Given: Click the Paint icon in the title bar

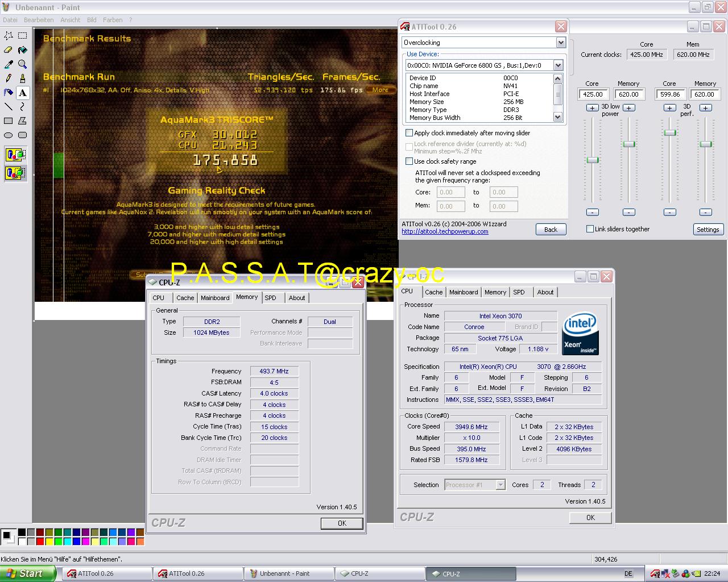Looking at the screenshot, I should click(6, 7).
